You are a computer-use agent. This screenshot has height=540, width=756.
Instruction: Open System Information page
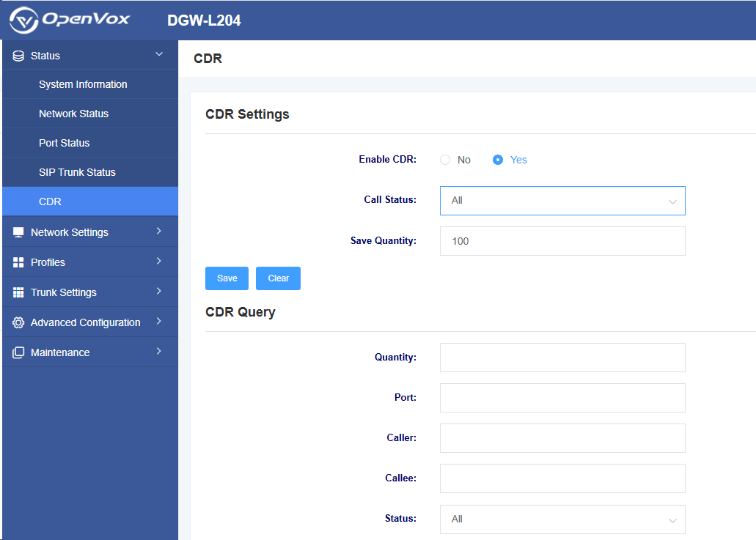point(90,84)
